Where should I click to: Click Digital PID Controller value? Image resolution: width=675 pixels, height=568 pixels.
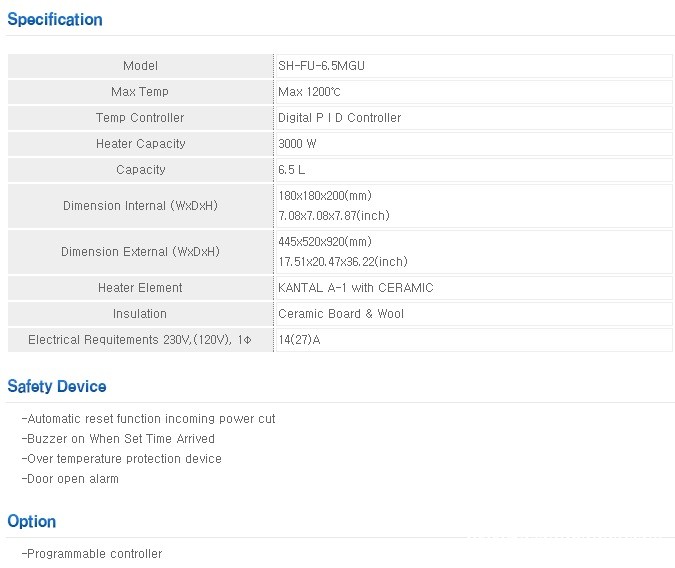tap(339, 118)
